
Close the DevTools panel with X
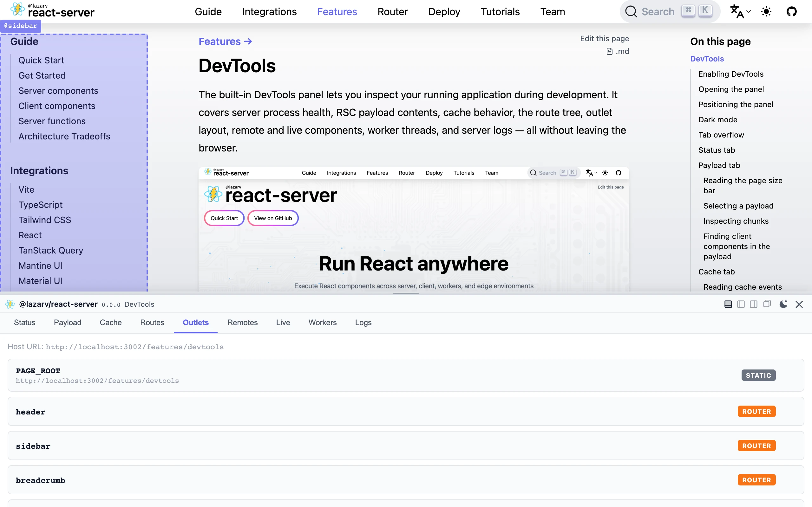[x=799, y=304]
